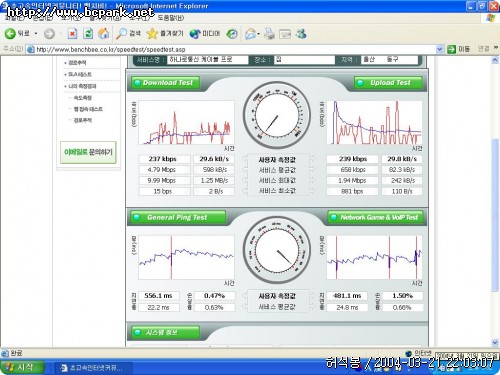500x375 pixels.
Task: Click the upload speed line graph
Action: click(374, 122)
